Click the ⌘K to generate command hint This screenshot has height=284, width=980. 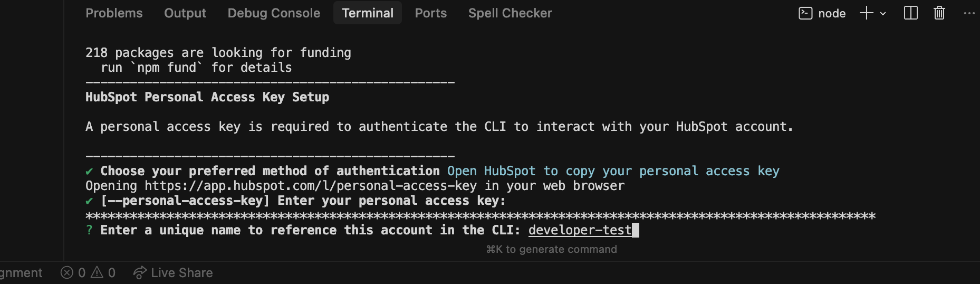pos(551,249)
